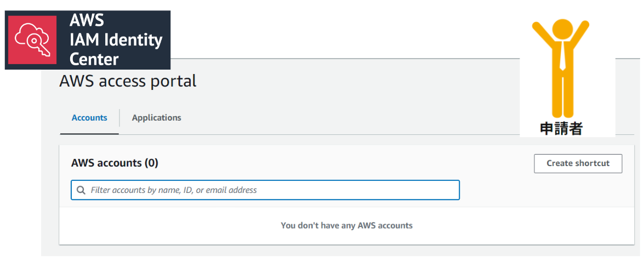Click the red IAM Identity Center cloud-key icon
This screenshot has height=262, width=644.
pyautogui.click(x=32, y=40)
